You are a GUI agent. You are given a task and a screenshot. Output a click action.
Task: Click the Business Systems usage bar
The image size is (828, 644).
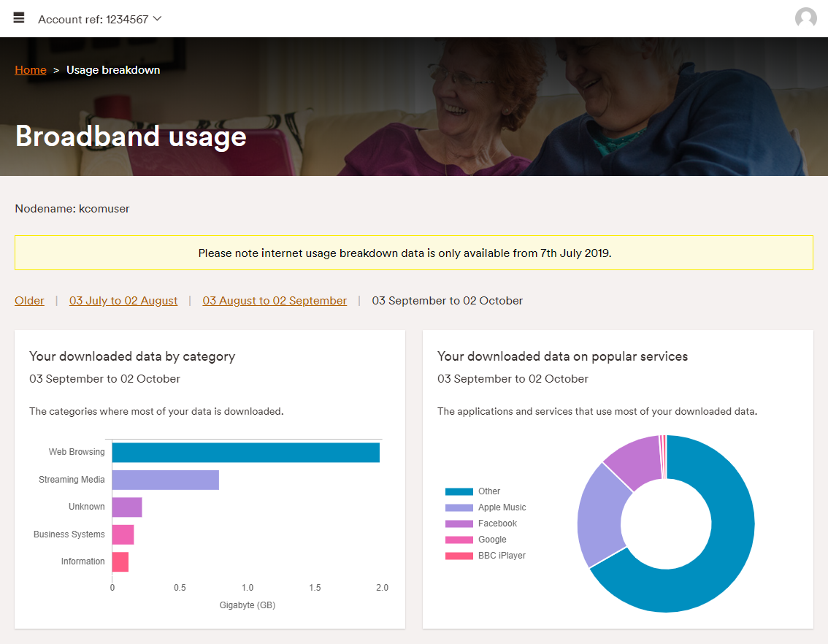(122, 534)
